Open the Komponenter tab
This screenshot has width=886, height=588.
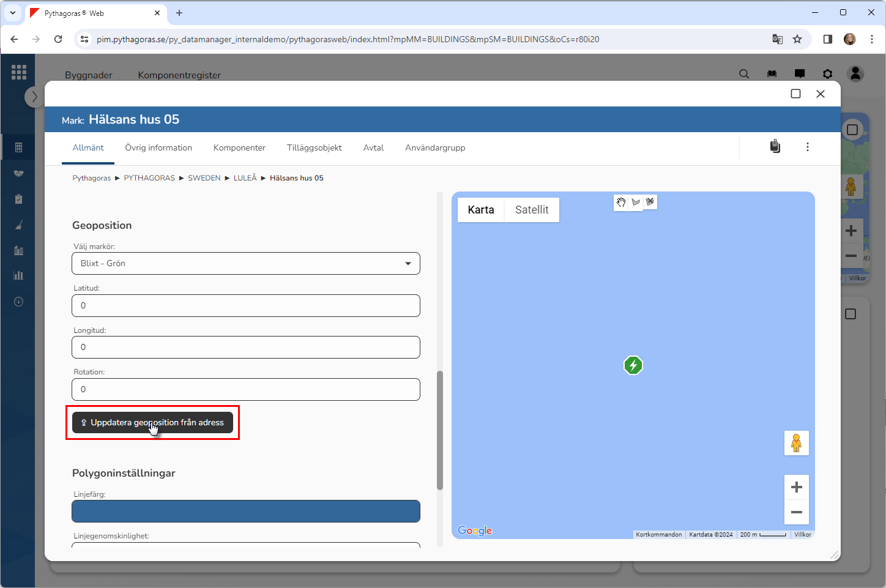[239, 148]
